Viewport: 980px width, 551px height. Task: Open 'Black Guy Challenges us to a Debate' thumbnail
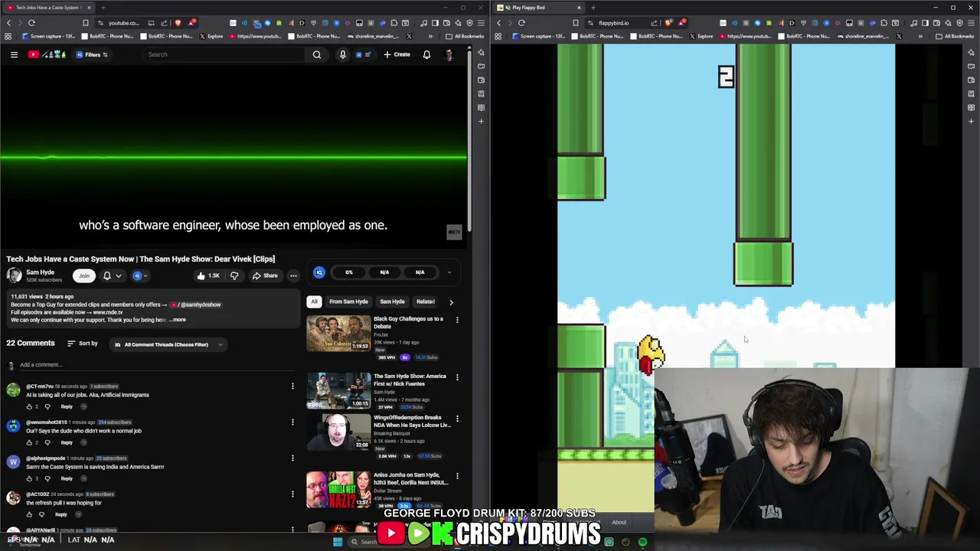point(338,333)
